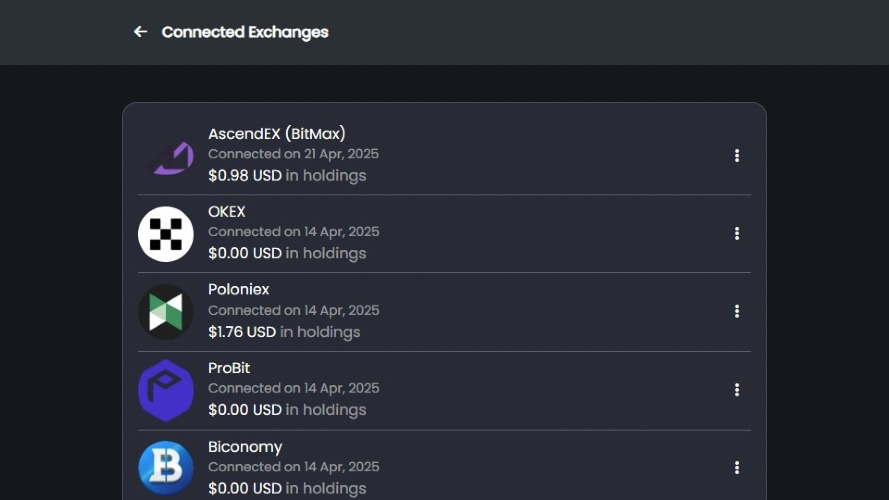The height and width of the screenshot is (500, 889).
Task: Go back using the arrow icon
Action: tap(140, 32)
